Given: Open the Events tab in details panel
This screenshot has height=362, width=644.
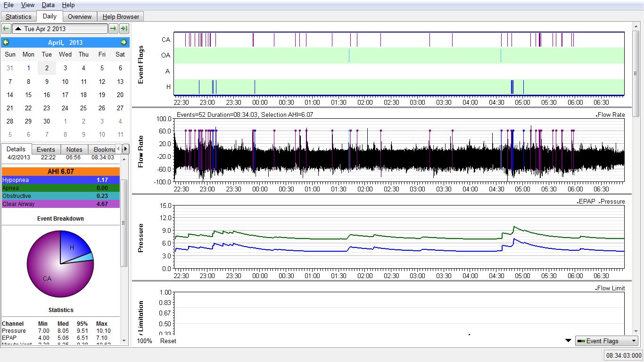Looking at the screenshot, I should (46, 149).
